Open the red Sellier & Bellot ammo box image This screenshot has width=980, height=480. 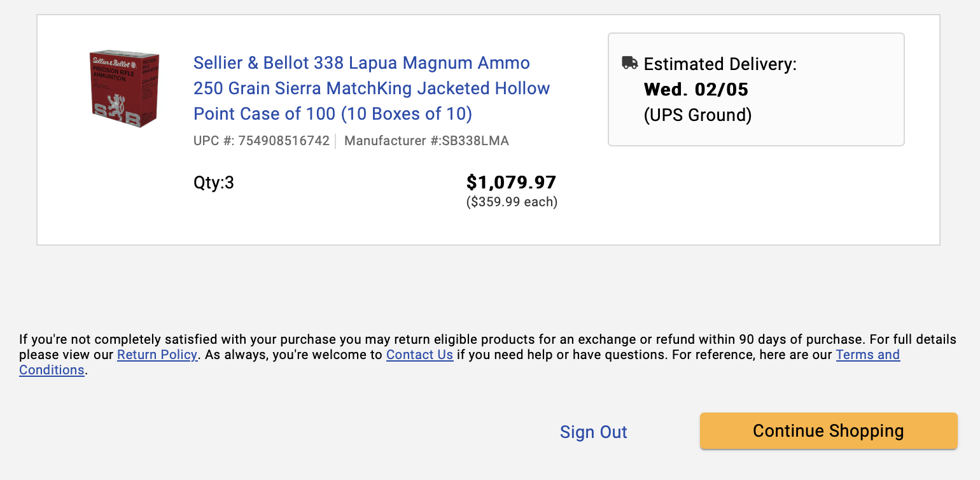pyautogui.click(x=124, y=89)
